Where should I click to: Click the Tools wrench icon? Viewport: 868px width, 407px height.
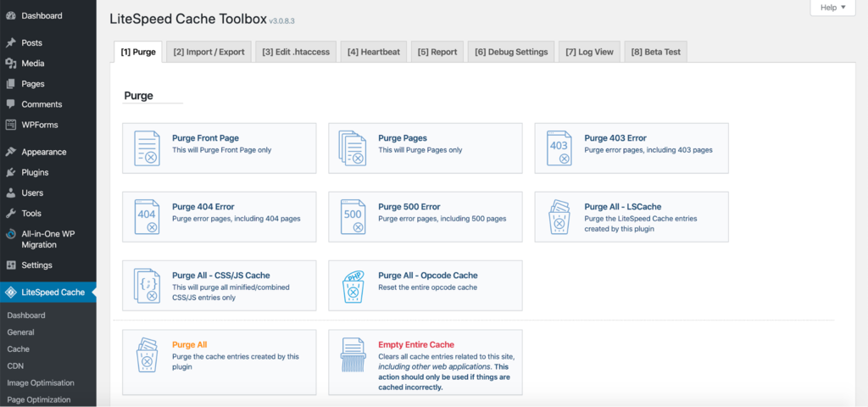10,213
